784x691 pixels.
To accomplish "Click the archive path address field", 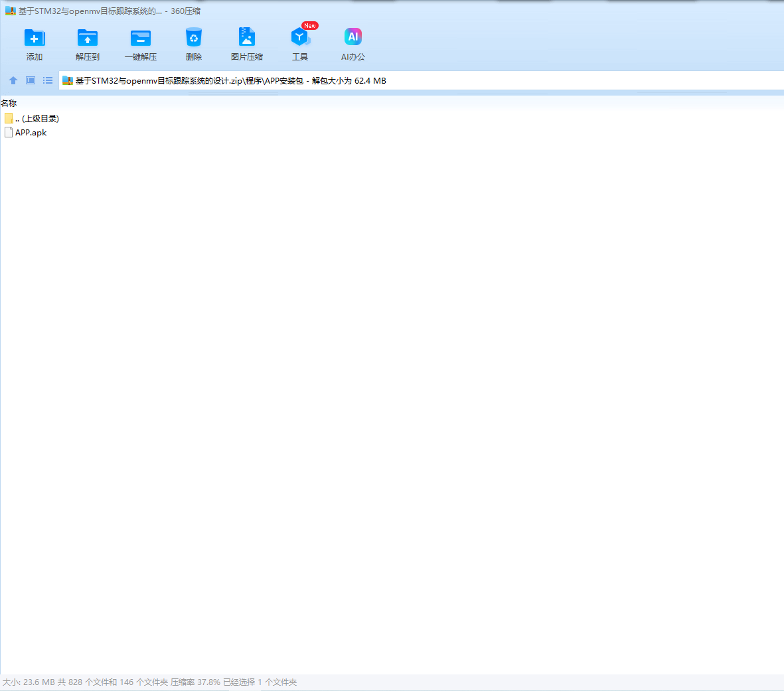I will pyautogui.click(x=422, y=80).
